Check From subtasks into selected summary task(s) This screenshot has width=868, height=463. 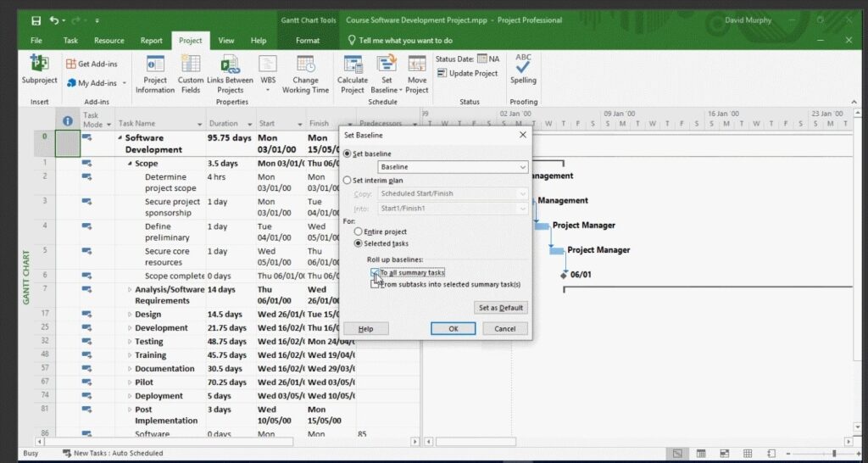[x=375, y=284]
